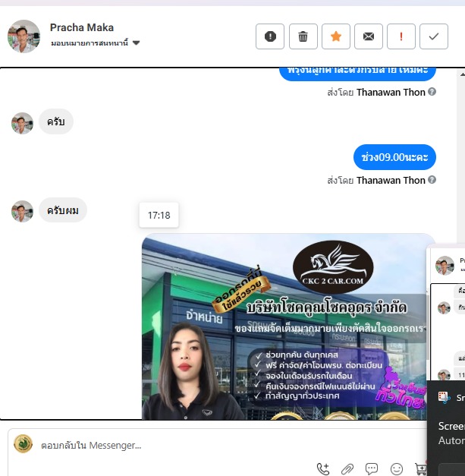465x476 pixels.
Task: Click the sender label below the 09.00 message
Action: pos(376,180)
